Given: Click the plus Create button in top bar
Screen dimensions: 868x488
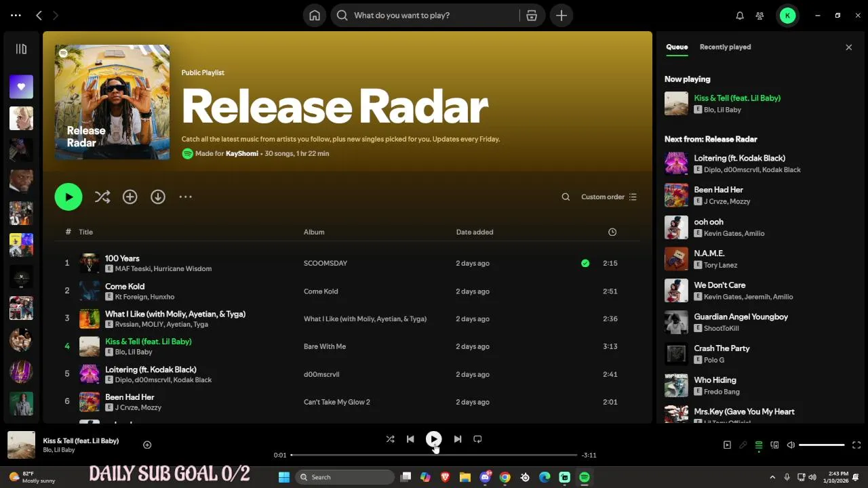Looking at the screenshot, I should (x=561, y=15).
